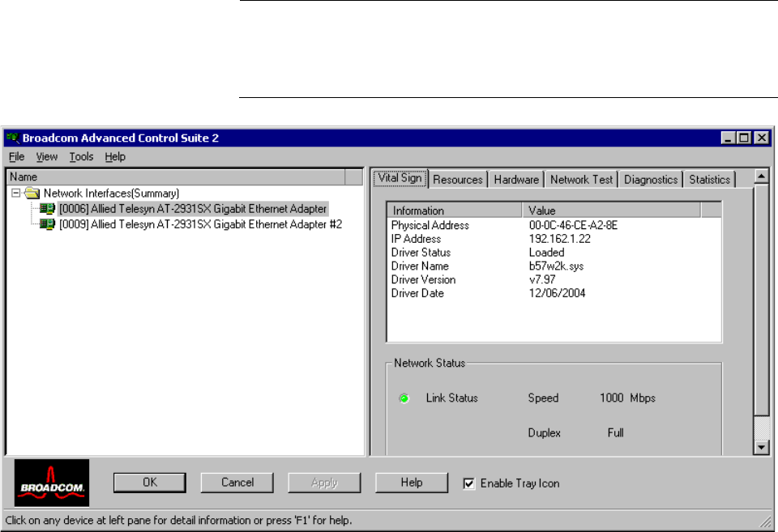Click the Help button at bottom
Screen dimensions: 778x532
coord(412,483)
